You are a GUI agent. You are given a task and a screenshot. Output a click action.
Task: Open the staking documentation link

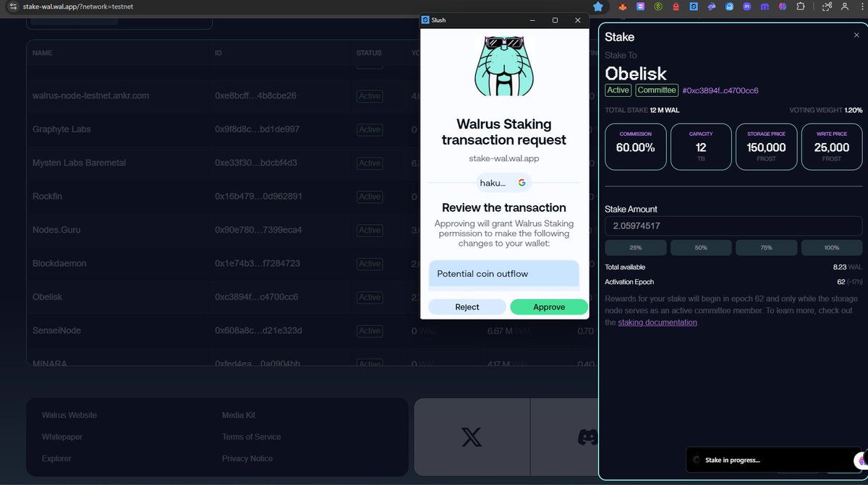[658, 322]
